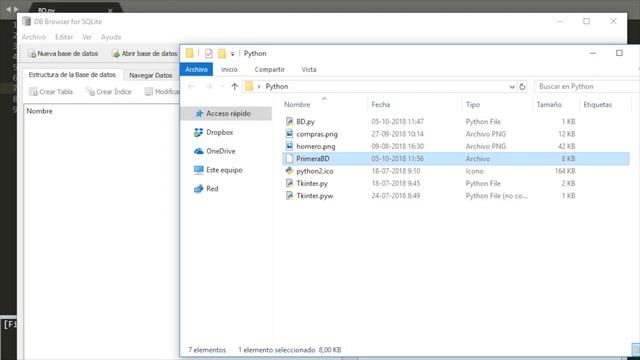Click folder icon in Explorer title bar
Image resolution: width=640 pixels, height=360 pixels.
coord(189,53)
